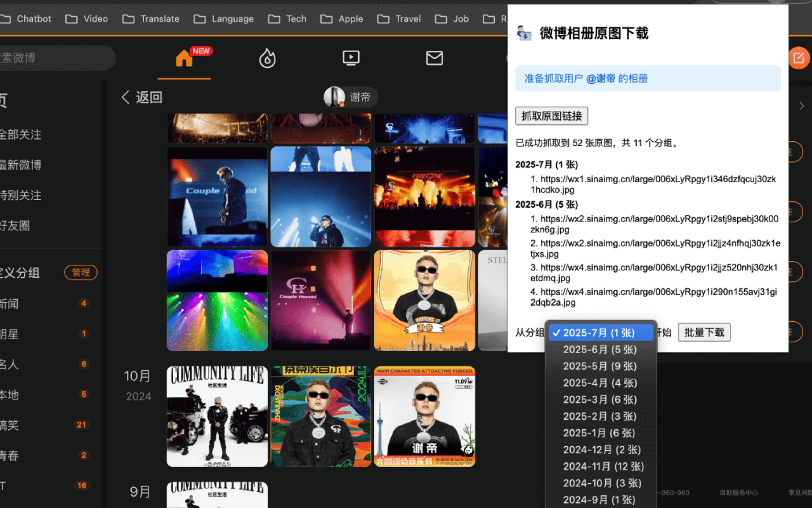This screenshot has width=812, height=508.
Task: Click the 抓取原图链接 button
Action: (552, 116)
